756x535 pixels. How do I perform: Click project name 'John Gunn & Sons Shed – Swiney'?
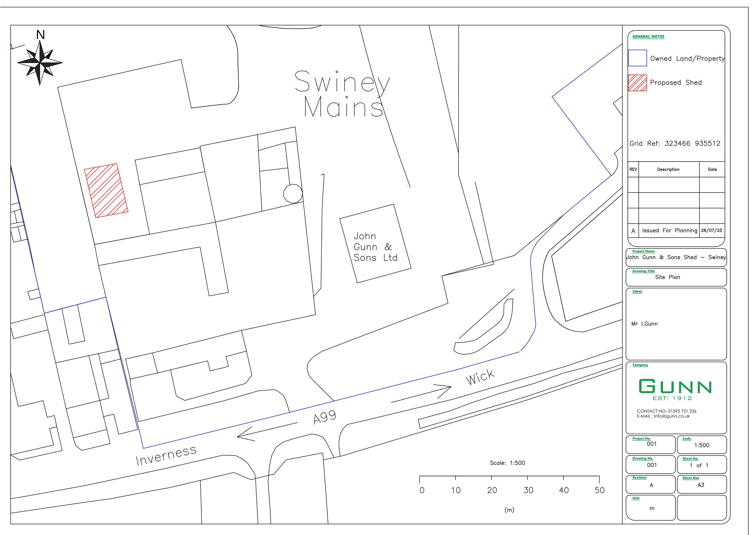(676, 257)
